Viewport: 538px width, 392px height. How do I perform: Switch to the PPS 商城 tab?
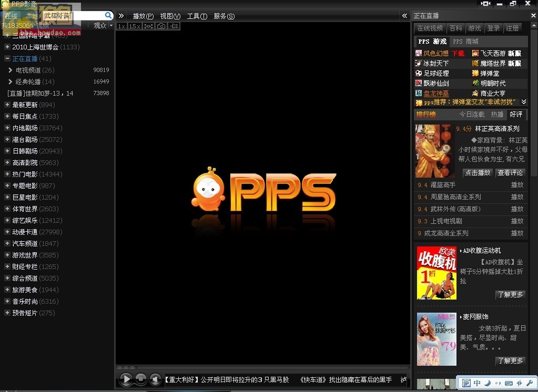coord(465,42)
